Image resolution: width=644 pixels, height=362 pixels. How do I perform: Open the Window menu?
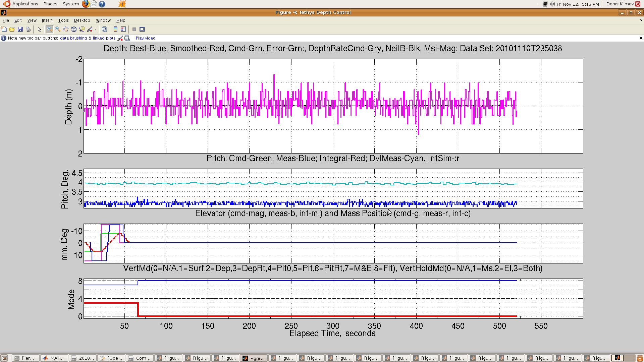103,20
